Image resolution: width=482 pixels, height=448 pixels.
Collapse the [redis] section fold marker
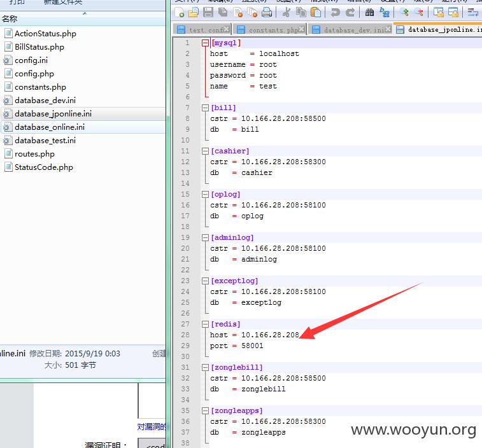(205, 324)
